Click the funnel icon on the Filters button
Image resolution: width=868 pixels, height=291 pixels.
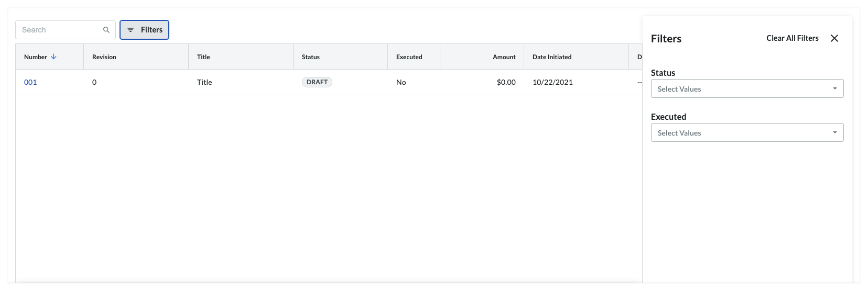[x=131, y=30]
